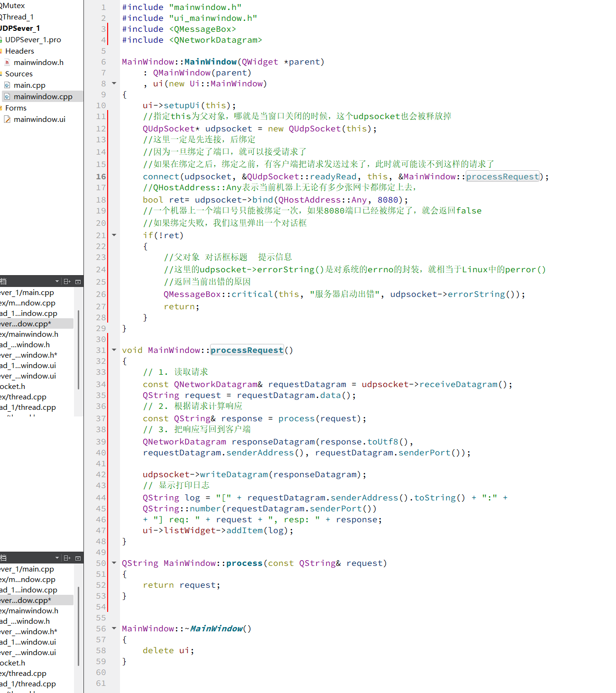Select QThread_1 project in the tree
The height and width of the screenshot is (693, 616).
tap(17, 17)
